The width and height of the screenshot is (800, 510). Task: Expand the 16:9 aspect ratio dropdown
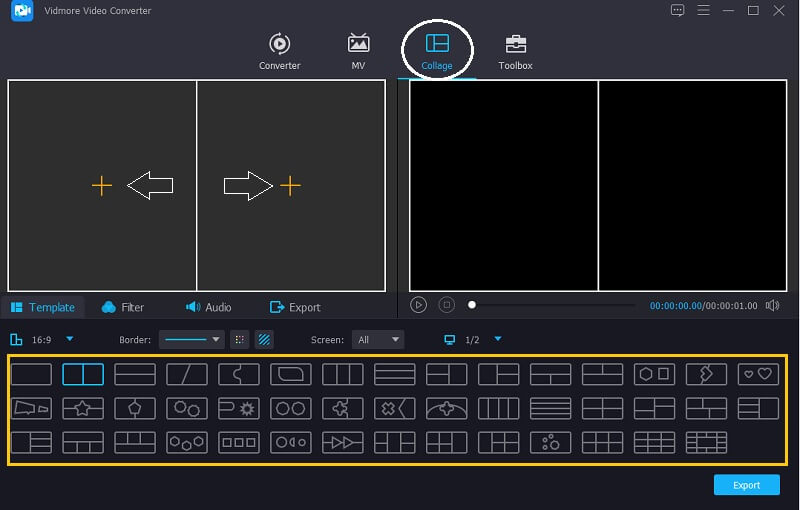70,340
